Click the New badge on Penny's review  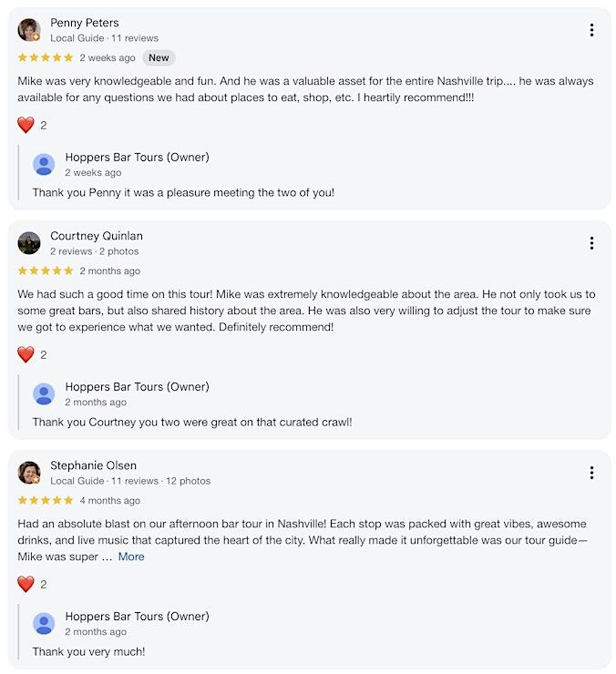tap(159, 57)
